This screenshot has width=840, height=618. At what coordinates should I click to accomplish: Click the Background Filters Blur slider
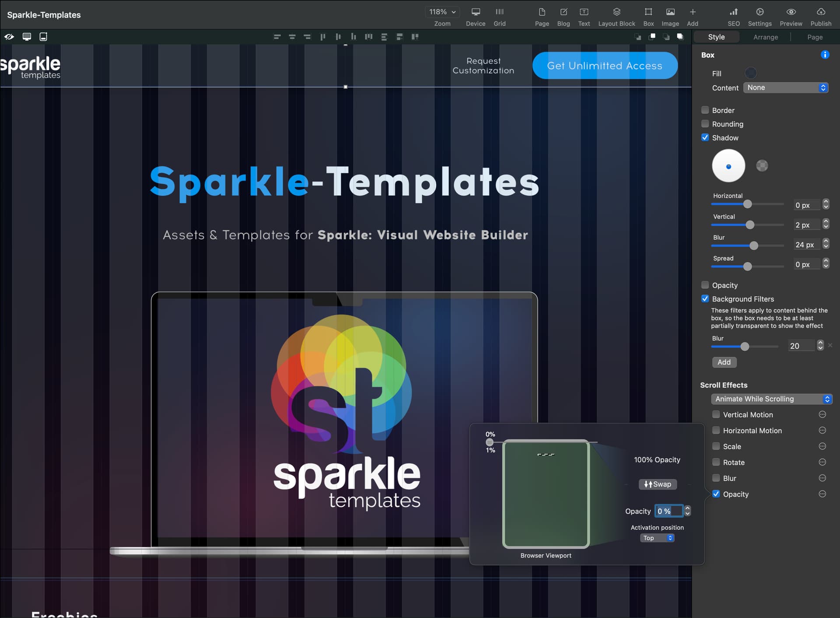745,346
